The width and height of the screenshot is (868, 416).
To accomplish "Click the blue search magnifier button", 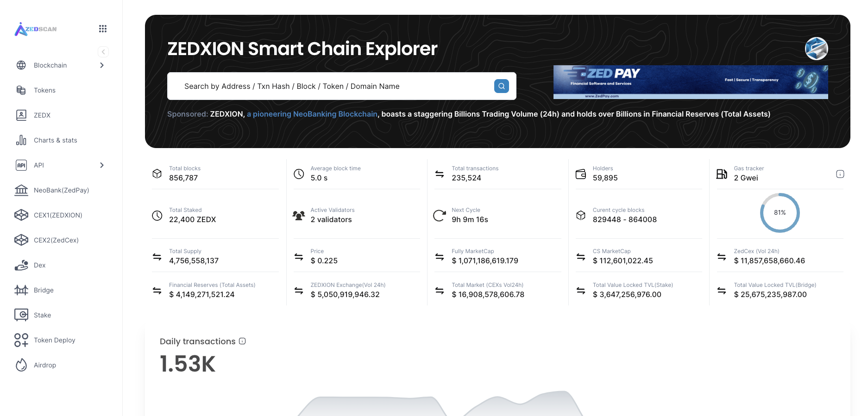I will click(502, 86).
